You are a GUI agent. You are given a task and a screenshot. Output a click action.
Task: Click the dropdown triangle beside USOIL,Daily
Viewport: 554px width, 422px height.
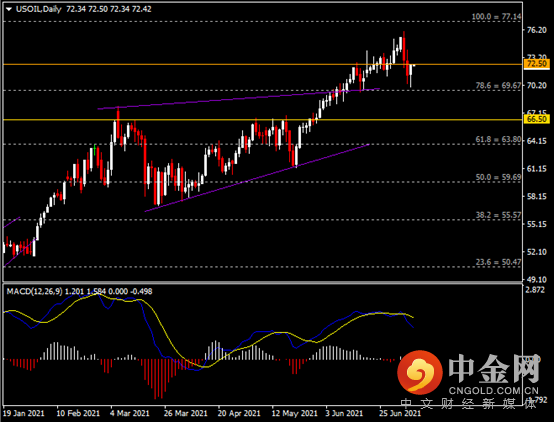tap(8, 10)
